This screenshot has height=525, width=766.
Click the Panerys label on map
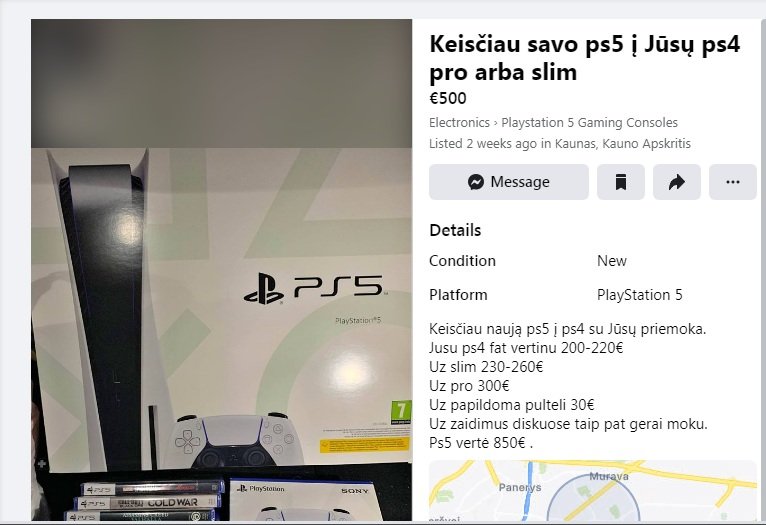pos(520,487)
